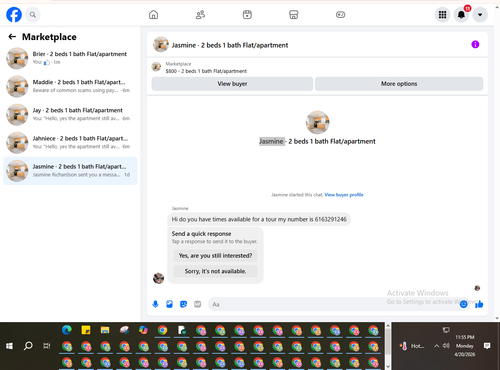The image size is (500, 370).
Task: Click the Aa message input field
Action: click(333, 304)
